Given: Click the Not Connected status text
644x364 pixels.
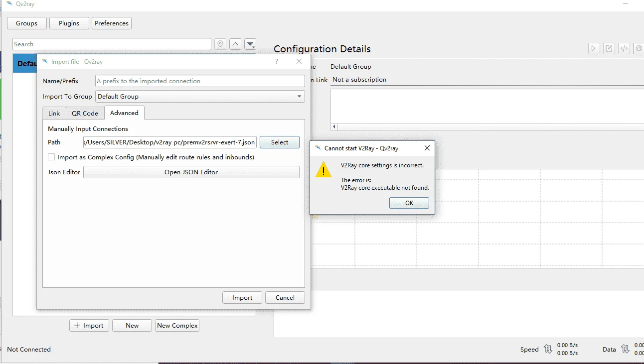Looking at the screenshot, I should pos(29,349).
